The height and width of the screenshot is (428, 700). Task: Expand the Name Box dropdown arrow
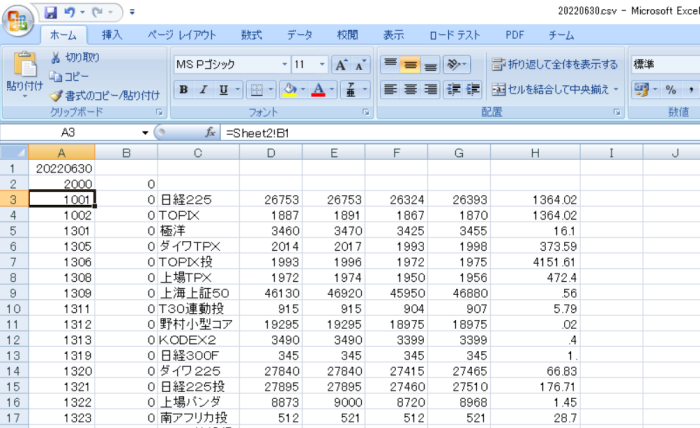tap(146, 132)
